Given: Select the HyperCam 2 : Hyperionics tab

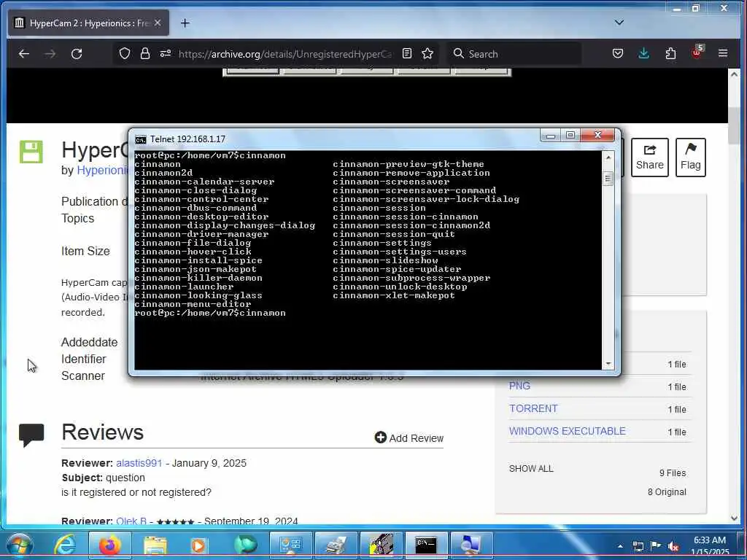Looking at the screenshot, I should 88,23.
